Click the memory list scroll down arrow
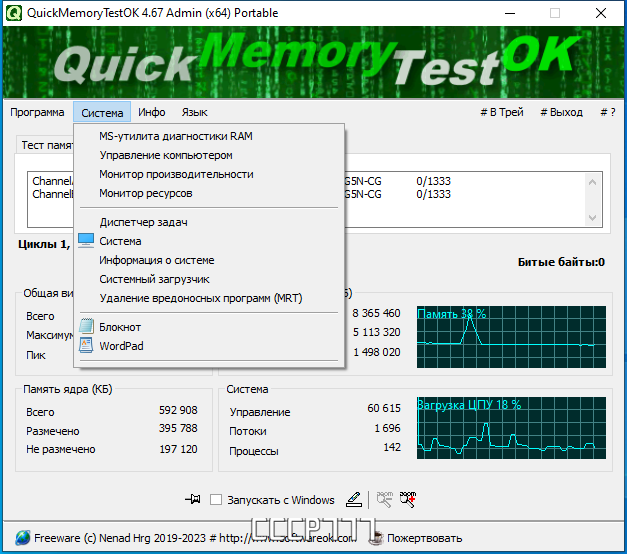The height and width of the screenshot is (554, 627). pyautogui.click(x=593, y=218)
